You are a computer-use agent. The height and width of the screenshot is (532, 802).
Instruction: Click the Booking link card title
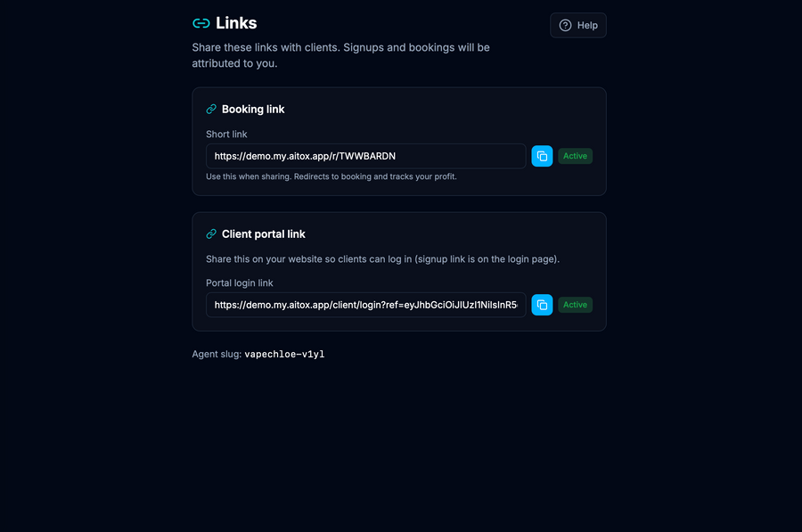point(253,109)
